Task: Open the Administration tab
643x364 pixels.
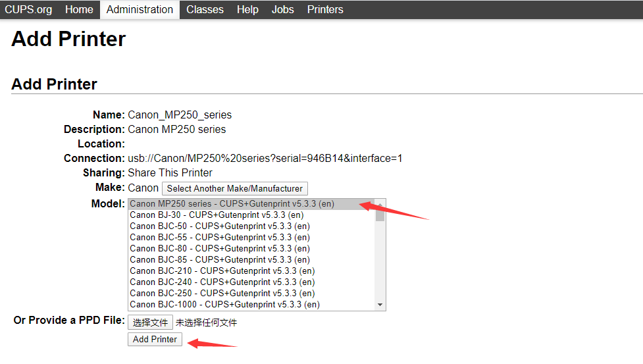Action: pos(140,9)
